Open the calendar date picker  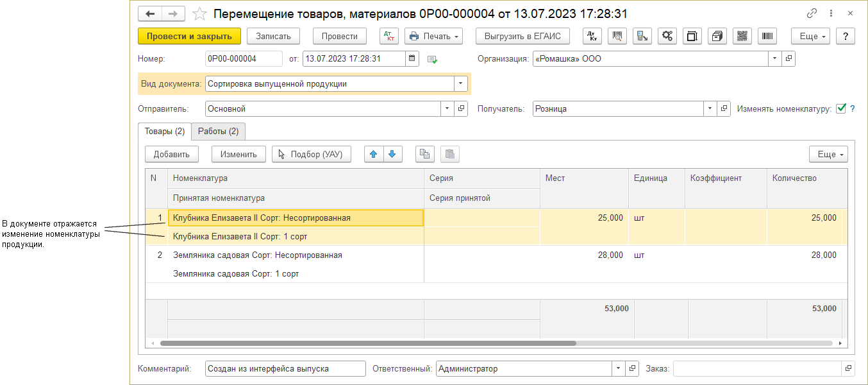coord(413,59)
